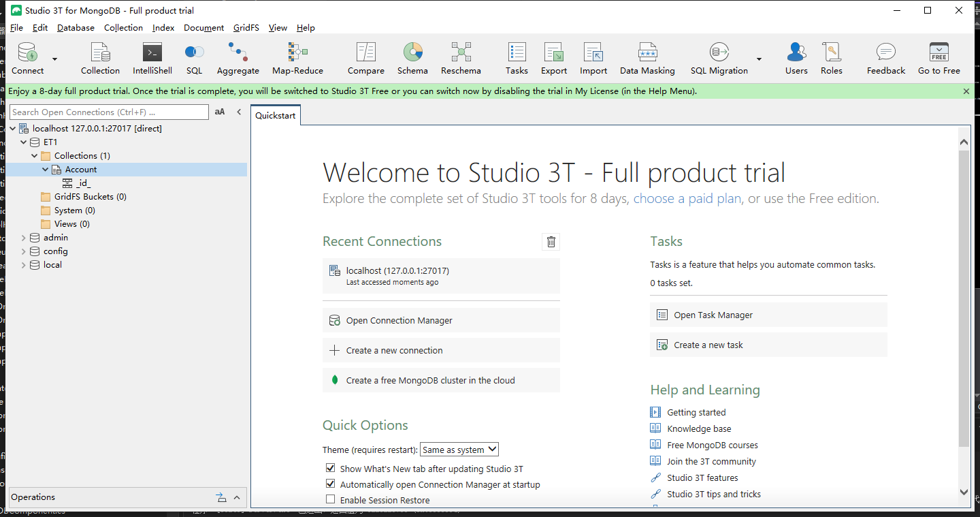Open the SQL Migration dropdown arrow
This screenshot has height=517, width=980.
[759, 59]
